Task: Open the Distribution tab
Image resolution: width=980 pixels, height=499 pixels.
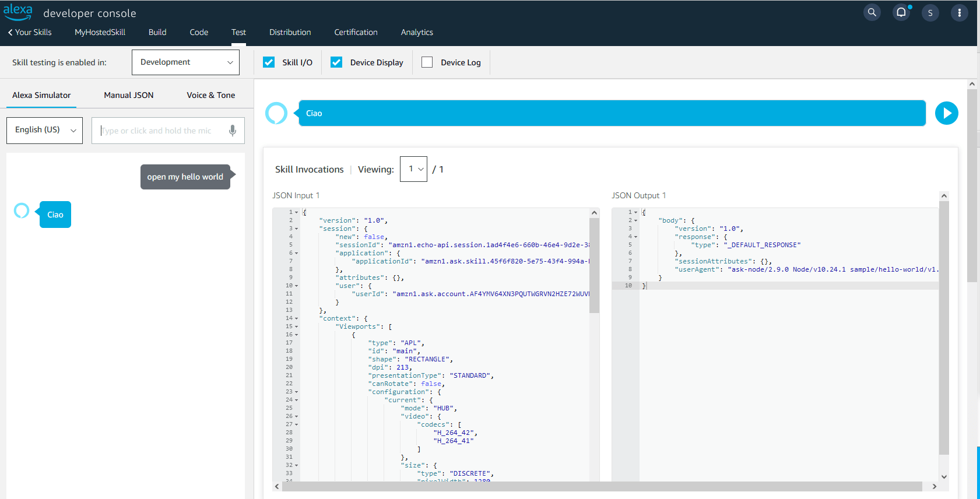Action: pos(290,32)
